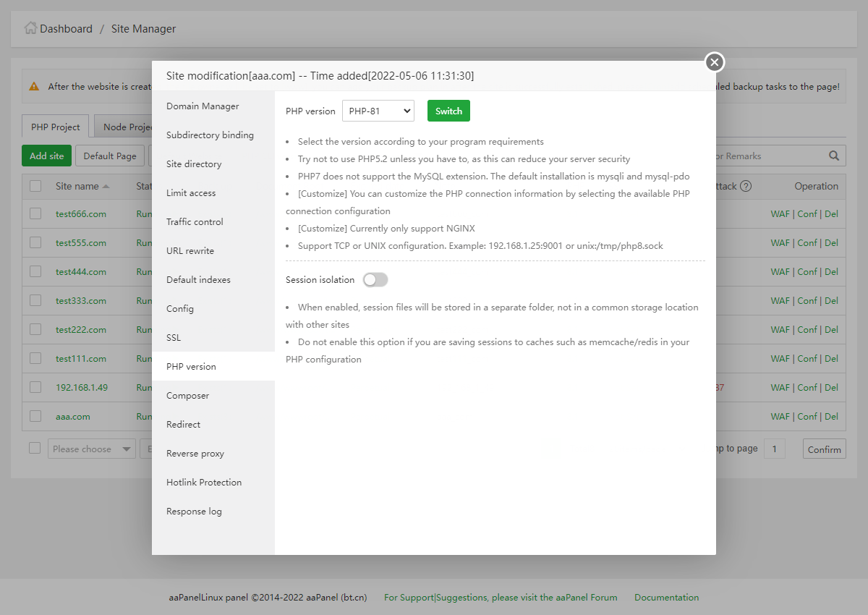Open the SSL settings menu item
This screenshot has height=615, width=868.
174,338
